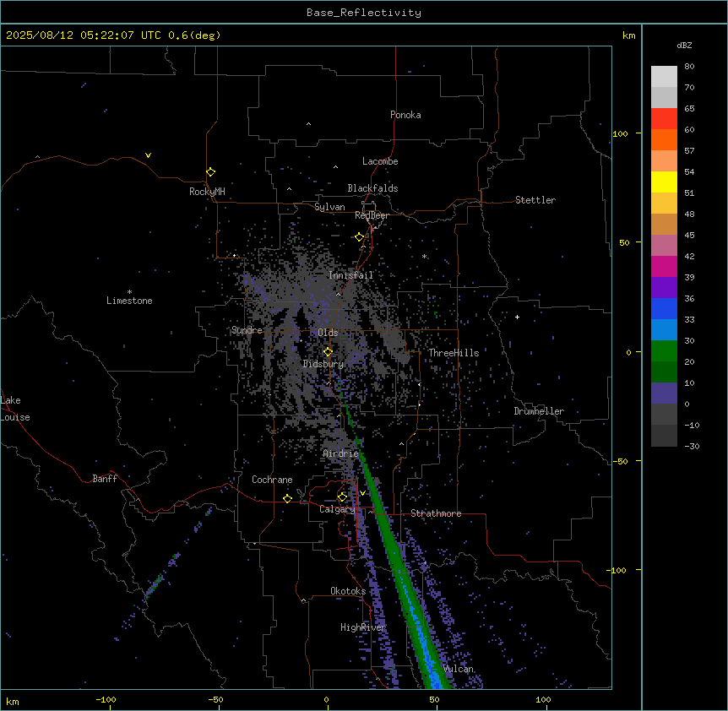Viewport: 728px width, 711px height.
Task: Click the Vulcan town label
Action: 458,669
